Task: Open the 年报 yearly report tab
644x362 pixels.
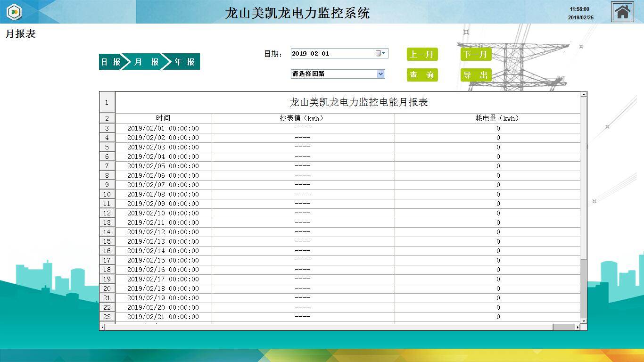Action: [x=184, y=62]
